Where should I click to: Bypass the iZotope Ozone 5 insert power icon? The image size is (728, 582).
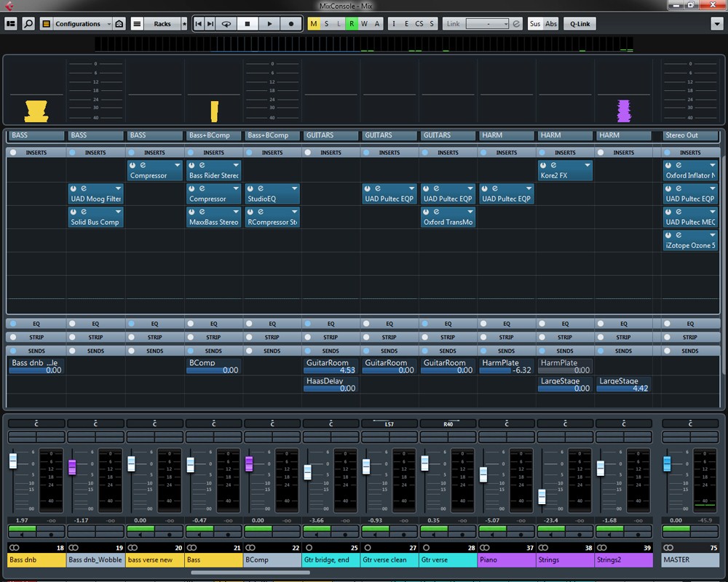668,235
